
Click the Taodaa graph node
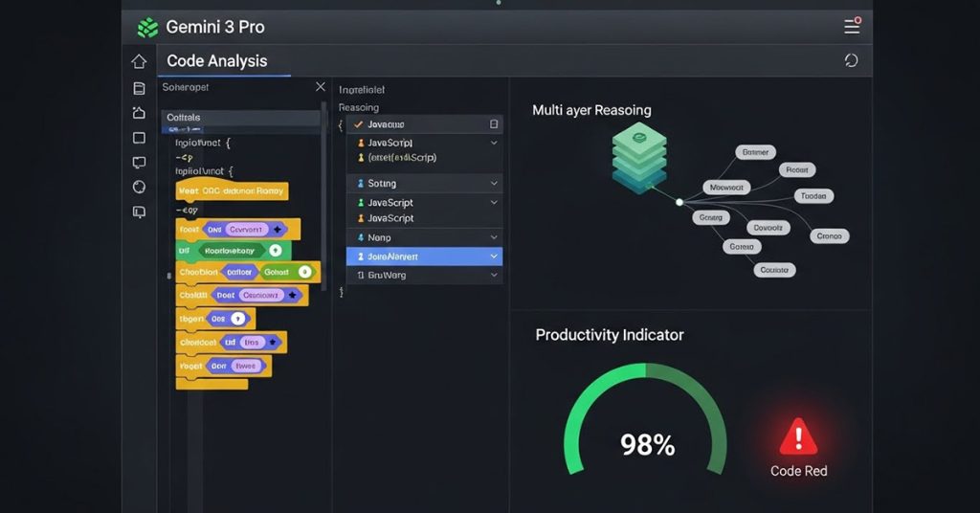[x=813, y=195]
